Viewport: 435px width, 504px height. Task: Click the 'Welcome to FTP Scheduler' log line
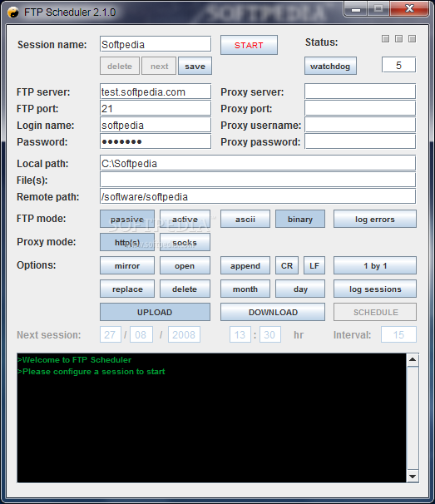(x=75, y=359)
